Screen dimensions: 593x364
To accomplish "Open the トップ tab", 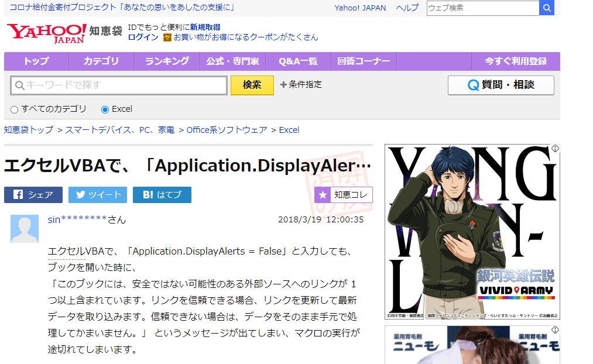I will 36,61.
